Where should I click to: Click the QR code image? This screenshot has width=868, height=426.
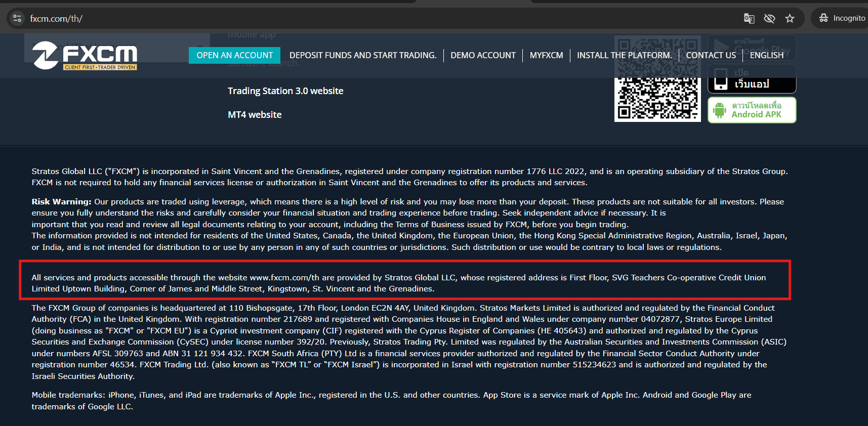tap(657, 78)
